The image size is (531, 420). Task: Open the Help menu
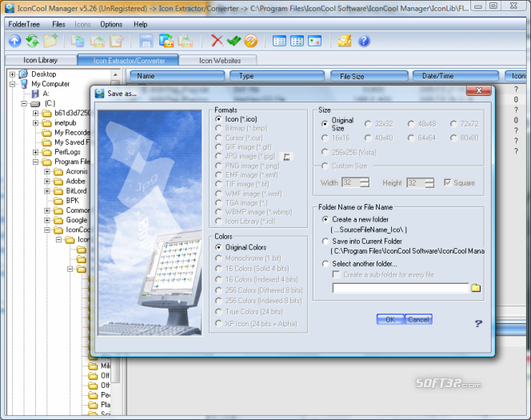tap(140, 24)
